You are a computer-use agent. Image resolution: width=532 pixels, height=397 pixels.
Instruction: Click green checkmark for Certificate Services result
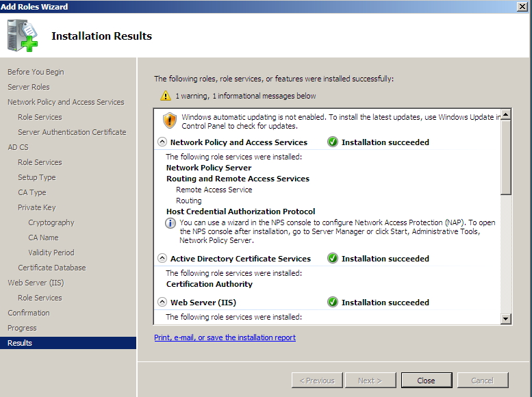[x=333, y=259]
